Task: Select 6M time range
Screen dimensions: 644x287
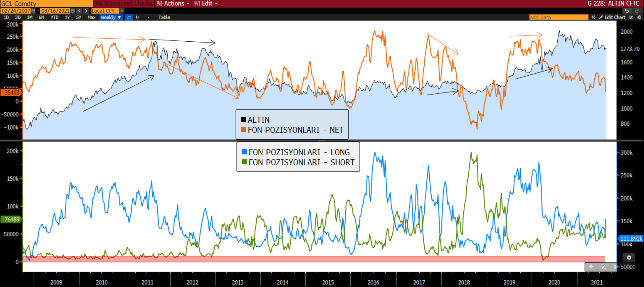Action: (41, 17)
